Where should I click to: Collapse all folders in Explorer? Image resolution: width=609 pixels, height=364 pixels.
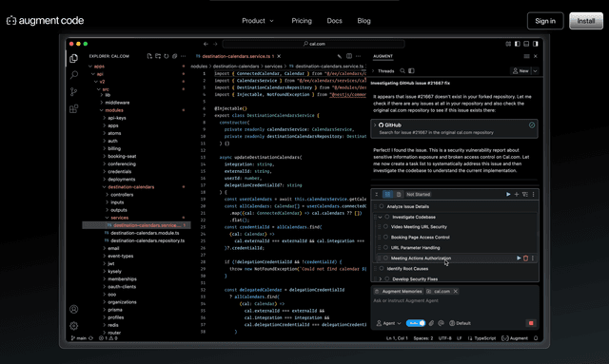(x=174, y=56)
